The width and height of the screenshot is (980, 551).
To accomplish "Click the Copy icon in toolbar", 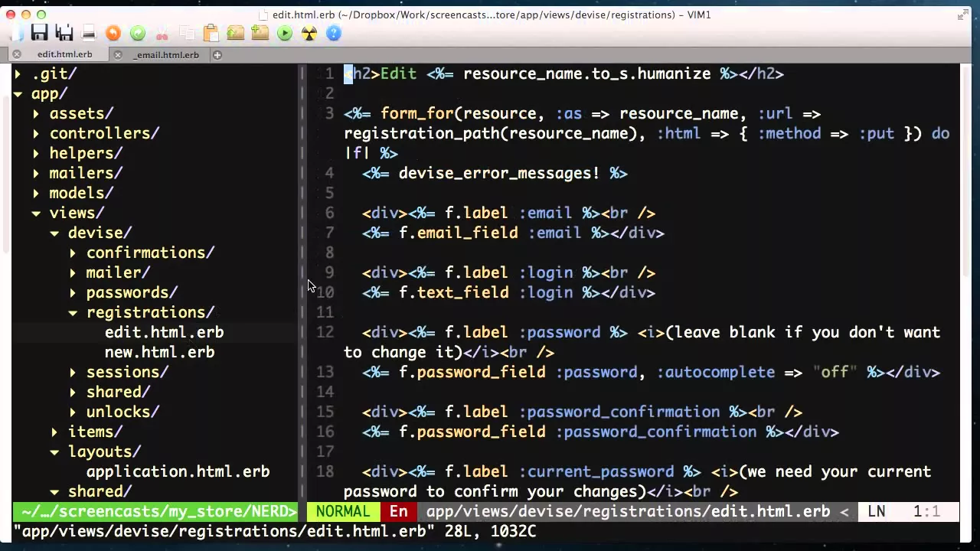I will pyautogui.click(x=187, y=33).
